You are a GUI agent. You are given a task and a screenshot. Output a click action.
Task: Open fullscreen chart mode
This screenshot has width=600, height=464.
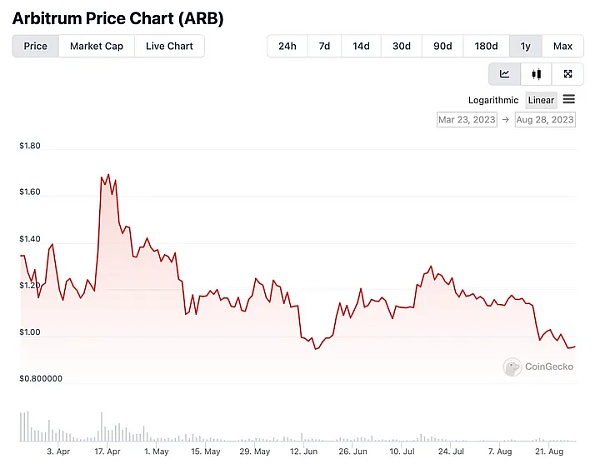(x=568, y=74)
